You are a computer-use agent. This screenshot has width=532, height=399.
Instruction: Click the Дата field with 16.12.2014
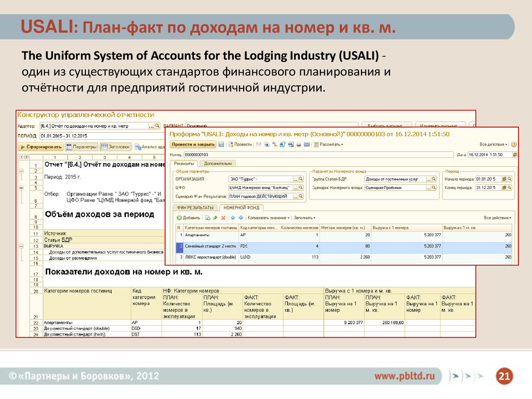coord(489,155)
